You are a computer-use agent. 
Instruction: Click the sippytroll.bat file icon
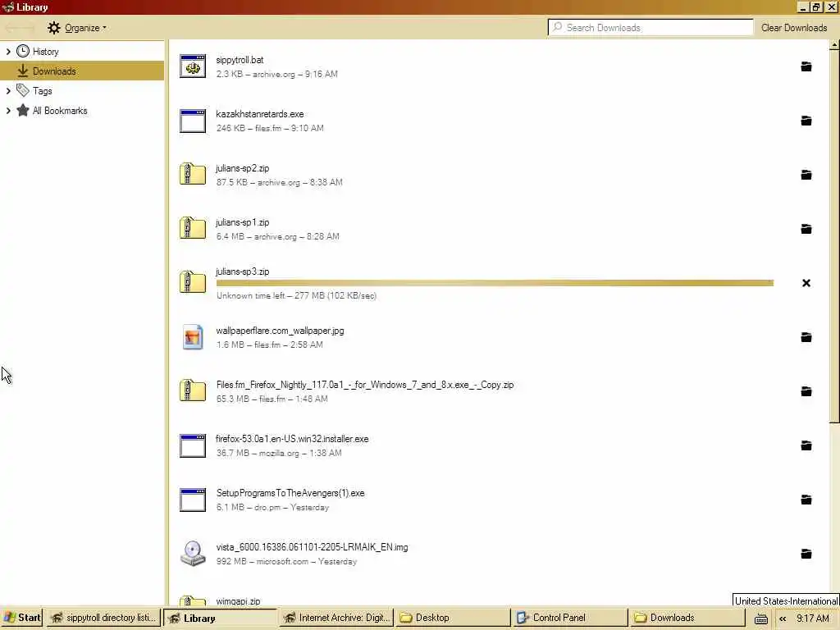193,66
